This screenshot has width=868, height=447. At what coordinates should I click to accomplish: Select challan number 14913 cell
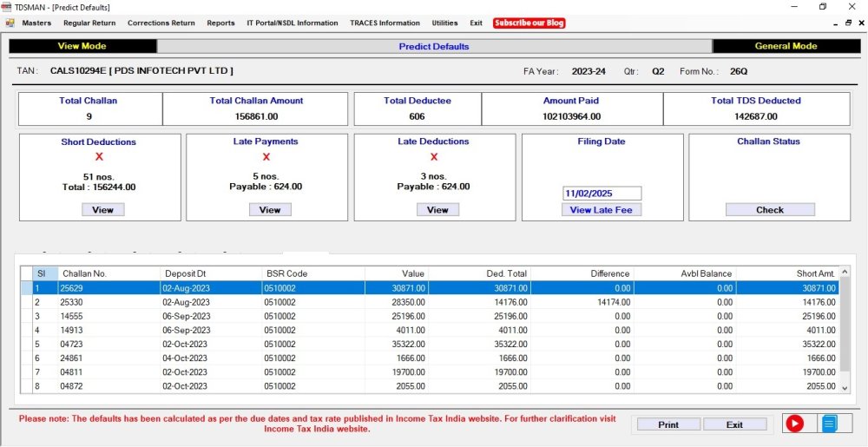pos(109,331)
